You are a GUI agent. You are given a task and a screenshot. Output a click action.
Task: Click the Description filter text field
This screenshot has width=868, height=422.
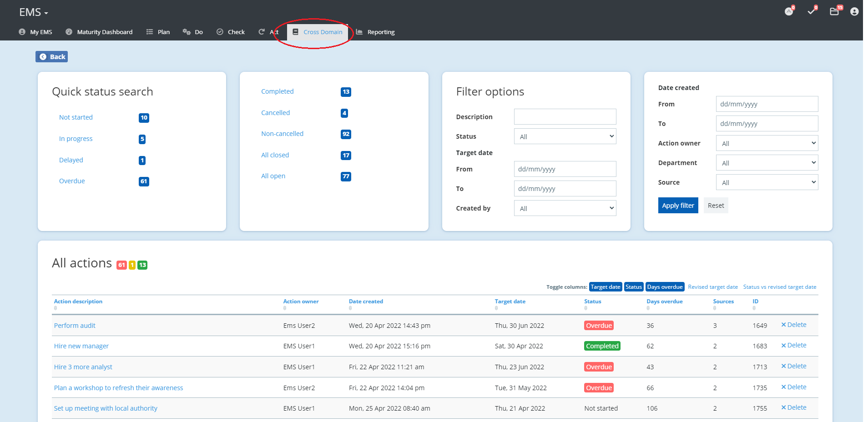click(565, 117)
